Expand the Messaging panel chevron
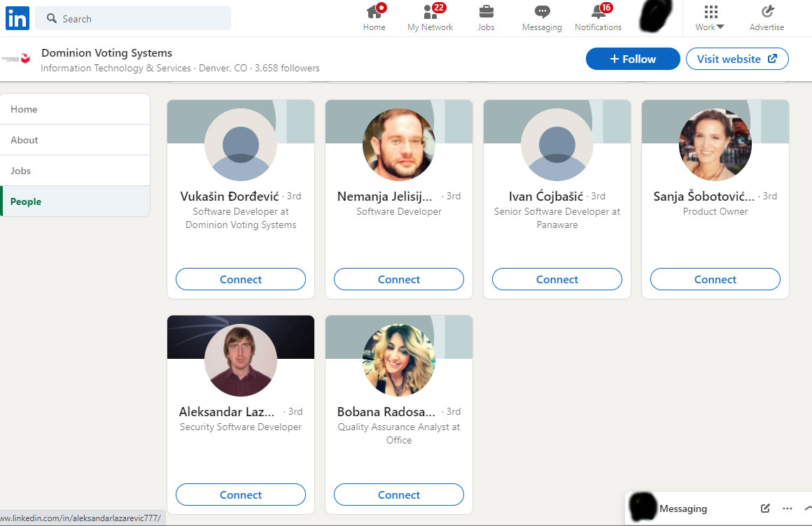This screenshot has width=812, height=526. pos(808,509)
